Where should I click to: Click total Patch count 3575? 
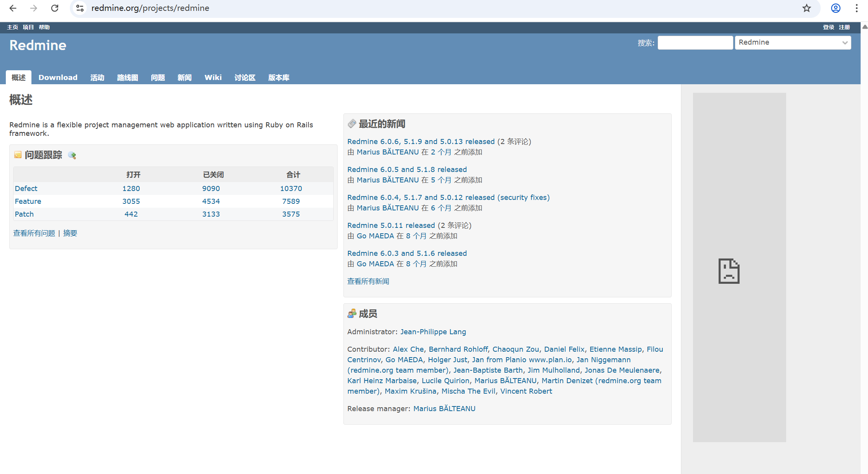click(x=291, y=214)
